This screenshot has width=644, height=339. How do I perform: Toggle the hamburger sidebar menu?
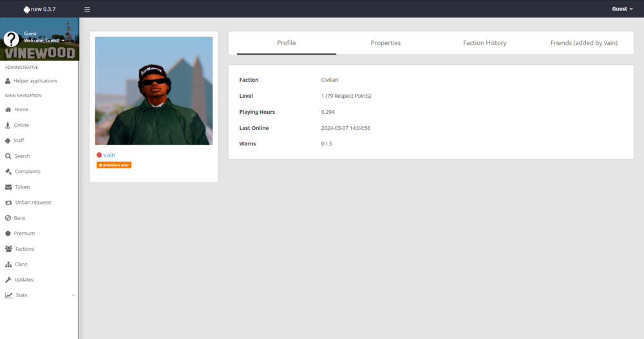click(x=87, y=10)
